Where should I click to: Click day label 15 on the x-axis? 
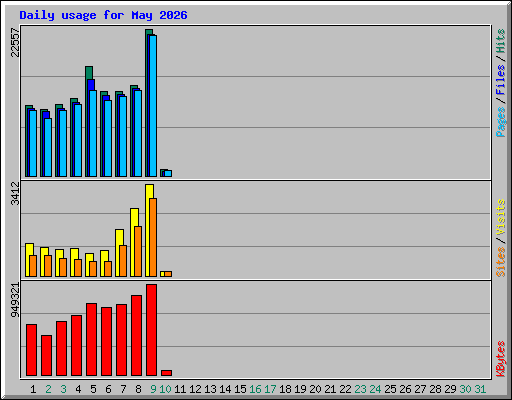(x=240, y=389)
